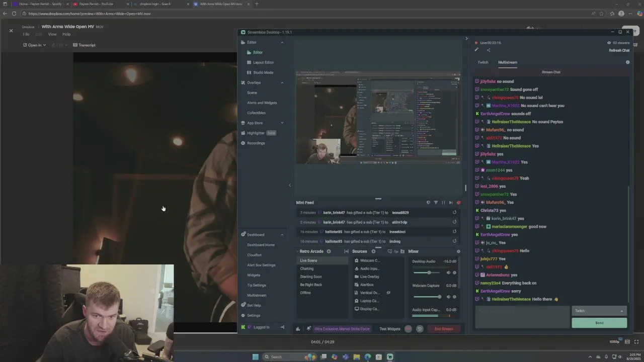This screenshot has width=644, height=362.
Task: Click the edit stream info pencil icon
Action: click(476, 50)
